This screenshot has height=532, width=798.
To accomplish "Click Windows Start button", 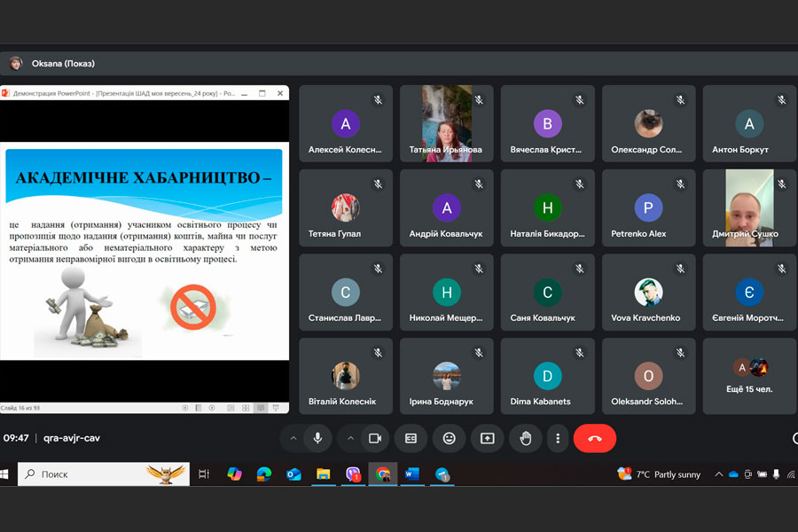I will pyautogui.click(x=4, y=474).
